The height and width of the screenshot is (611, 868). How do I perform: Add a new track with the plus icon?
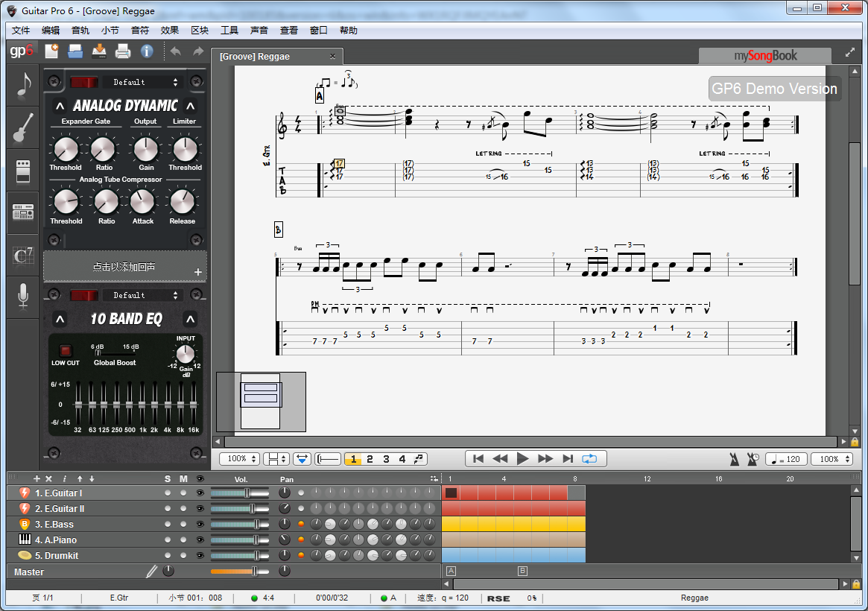tap(36, 478)
